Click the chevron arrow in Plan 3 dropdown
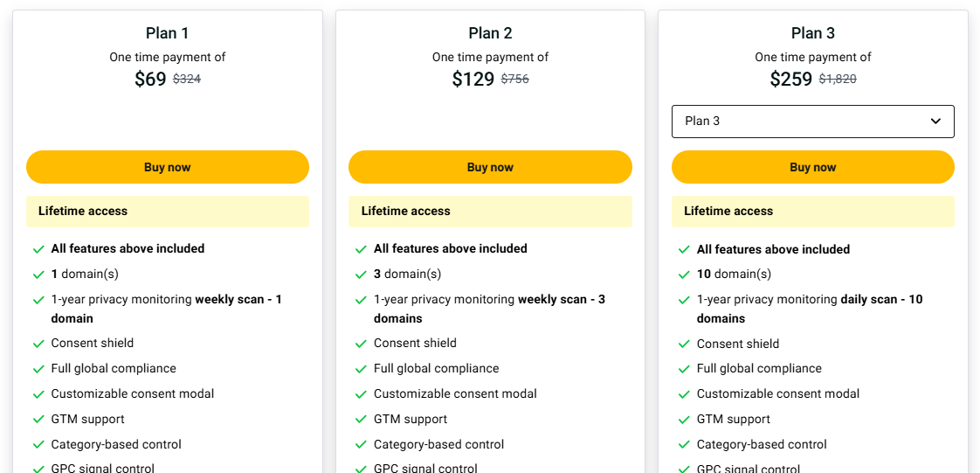This screenshot has width=980, height=473. (935, 122)
